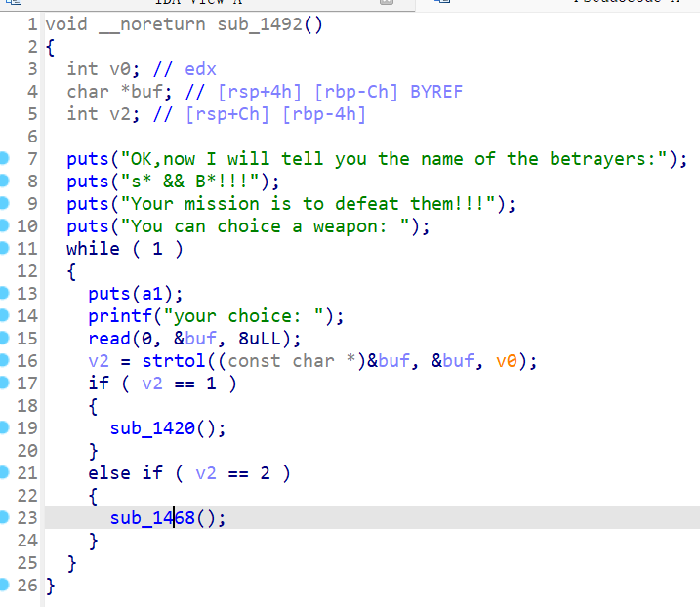This screenshot has width=700, height=607.
Task: Click the strtol function name
Action: tap(174, 361)
